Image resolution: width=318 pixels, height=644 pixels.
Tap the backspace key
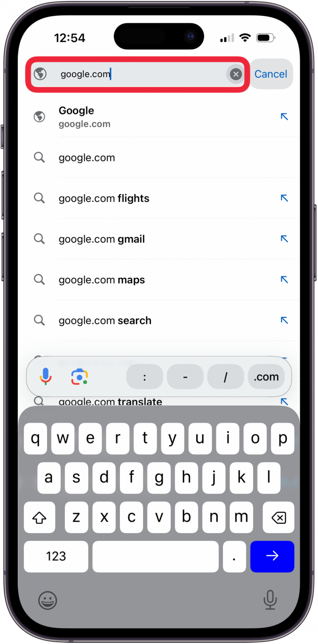coord(278,517)
